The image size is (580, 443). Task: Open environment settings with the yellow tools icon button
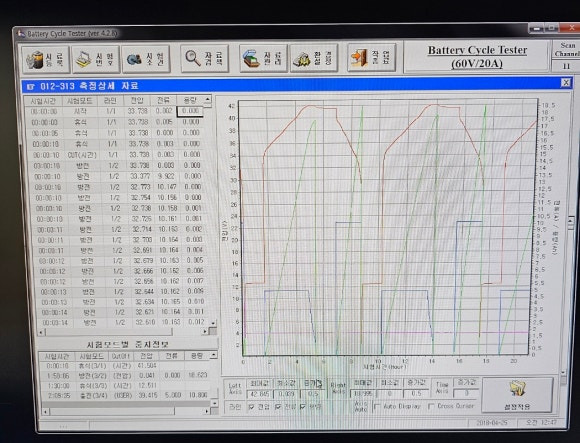click(x=314, y=58)
